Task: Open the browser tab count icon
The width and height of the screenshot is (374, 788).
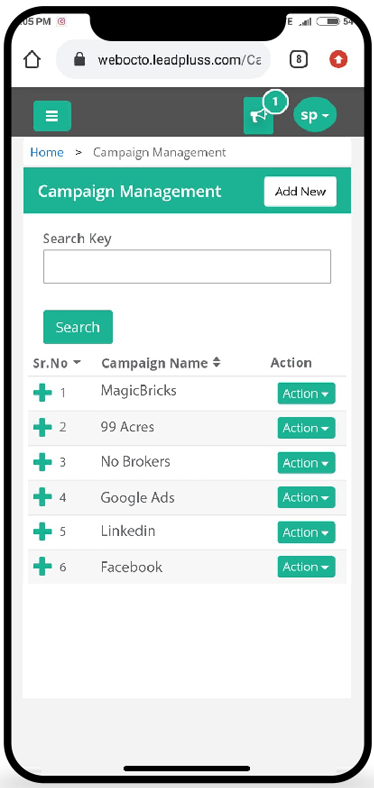Action: (x=298, y=60)
